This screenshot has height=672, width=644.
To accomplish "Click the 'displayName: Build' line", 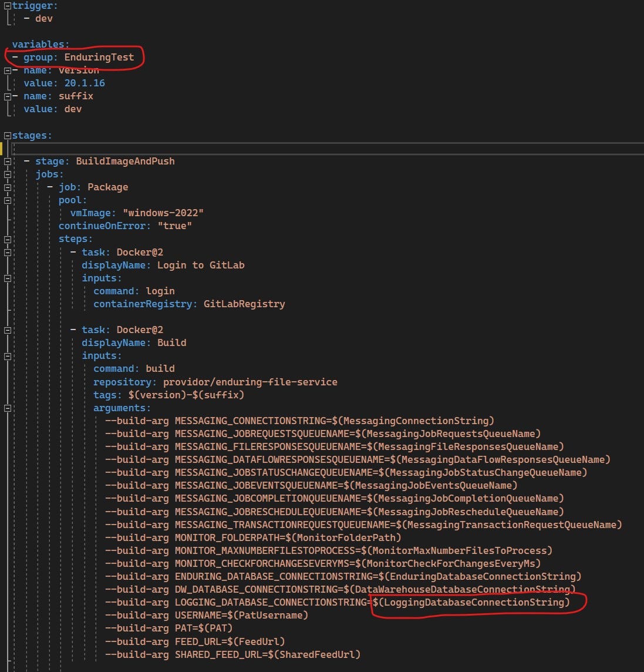I will 134,343.
